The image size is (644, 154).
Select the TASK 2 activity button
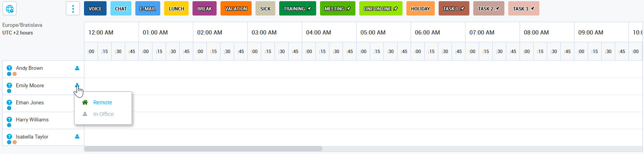(x=489, y=9)
